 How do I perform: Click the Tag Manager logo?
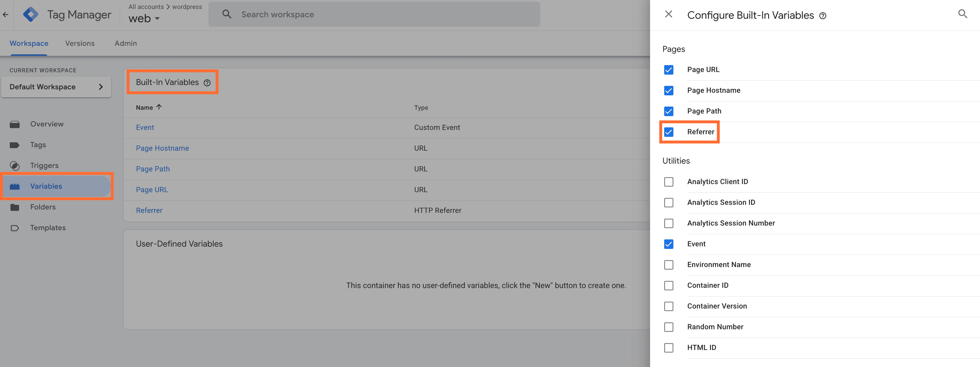(31, 14)
